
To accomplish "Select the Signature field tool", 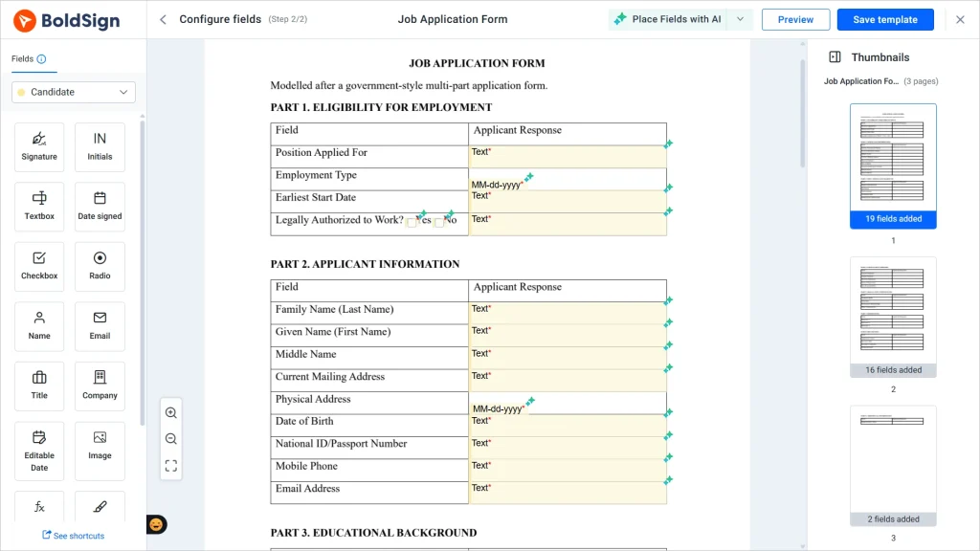I will point(39,146).
